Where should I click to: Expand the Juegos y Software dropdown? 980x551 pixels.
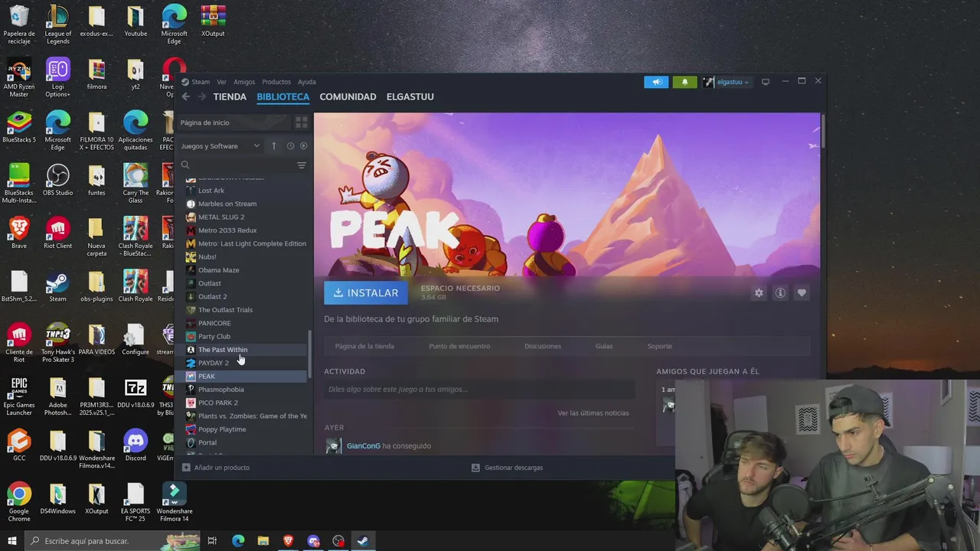tap(220, 145)
